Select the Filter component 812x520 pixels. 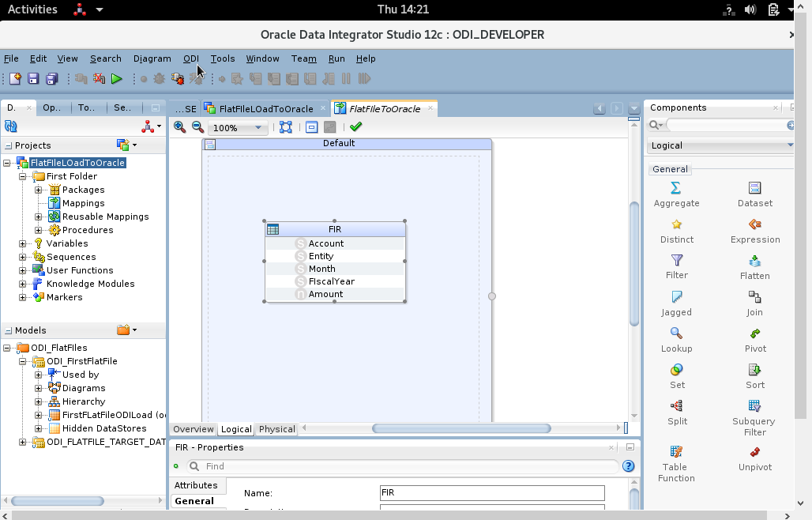click(x=676, y=266)
